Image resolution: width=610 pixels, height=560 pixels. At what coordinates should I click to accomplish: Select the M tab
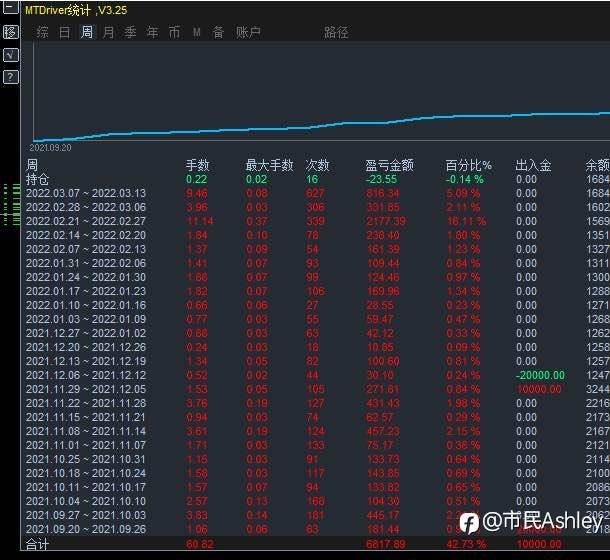click(x=197, y=32)
